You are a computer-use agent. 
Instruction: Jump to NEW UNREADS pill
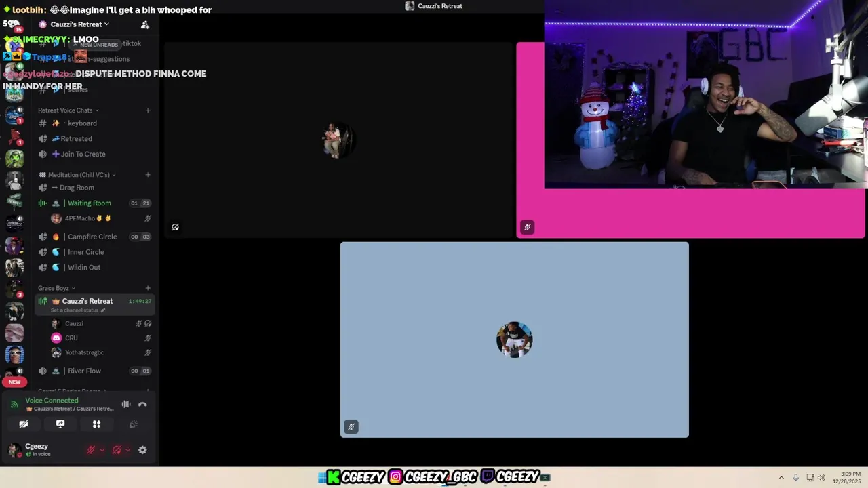point(96,45)
